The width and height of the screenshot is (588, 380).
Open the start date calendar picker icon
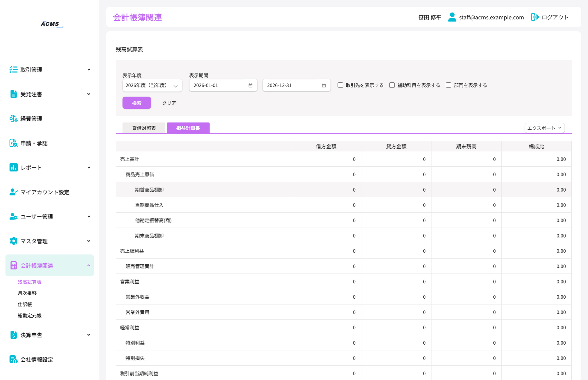coord(250,85)
